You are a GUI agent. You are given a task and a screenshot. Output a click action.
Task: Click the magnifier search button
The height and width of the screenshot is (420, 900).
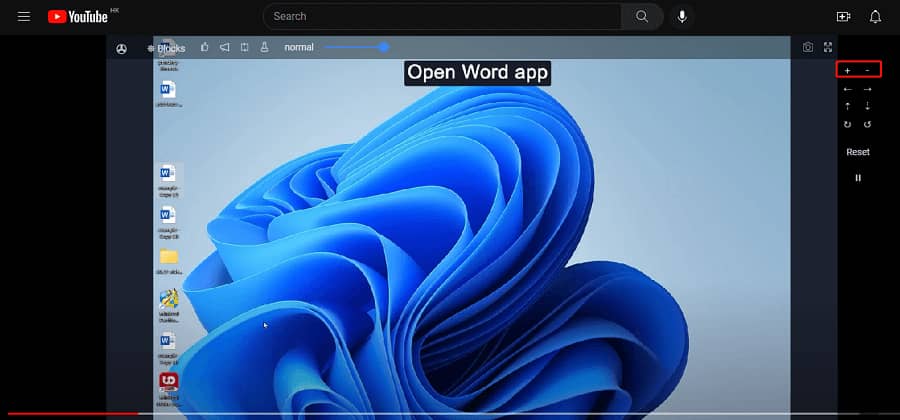pyautogui.click(x=642, y=17)
